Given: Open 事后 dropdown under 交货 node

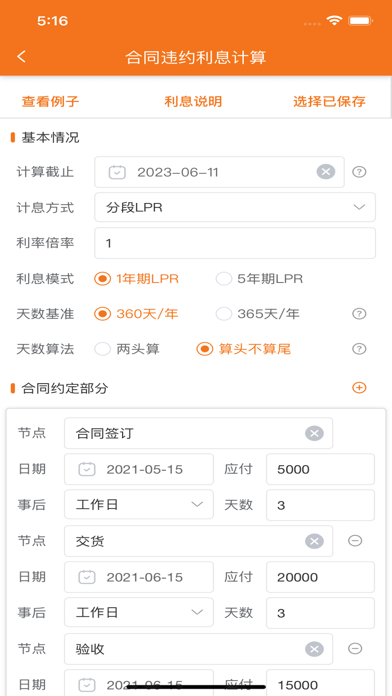Looking at the screenshot, I should 139,613.
